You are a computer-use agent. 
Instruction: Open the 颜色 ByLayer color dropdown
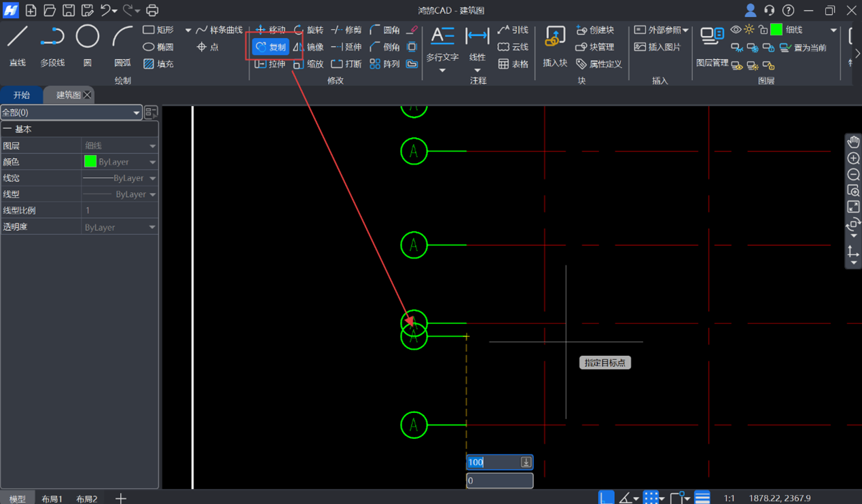(x=152, y=162)
